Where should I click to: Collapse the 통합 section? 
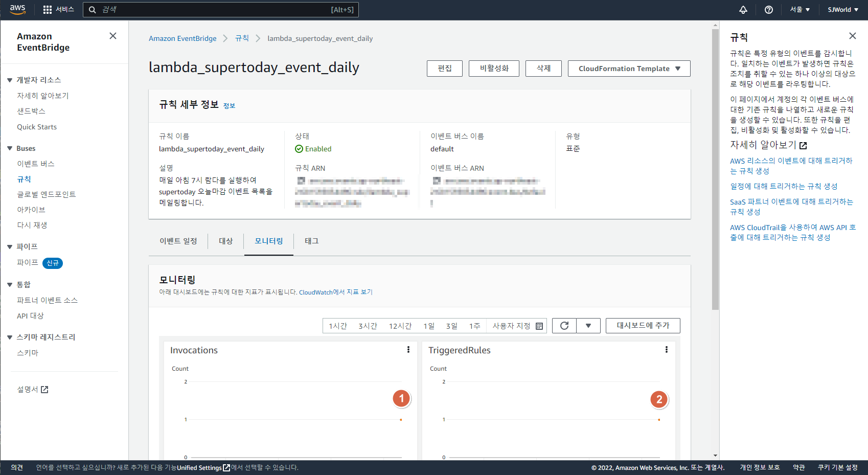tap(10, 284)
